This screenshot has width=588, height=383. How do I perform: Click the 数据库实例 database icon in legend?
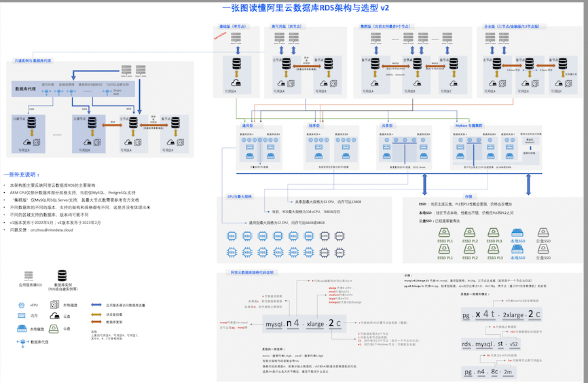pyautogui.click(x=62, y=276)
